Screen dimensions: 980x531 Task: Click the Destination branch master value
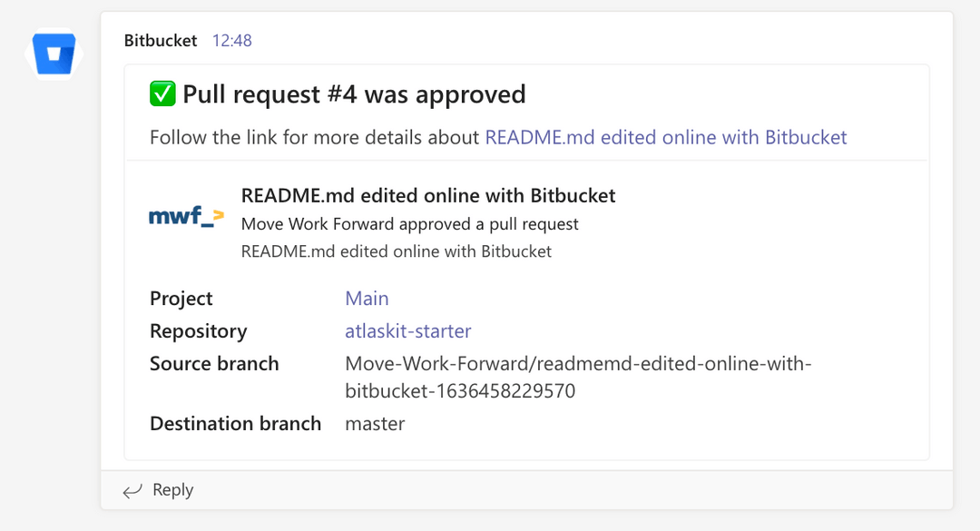coord(375,423)
